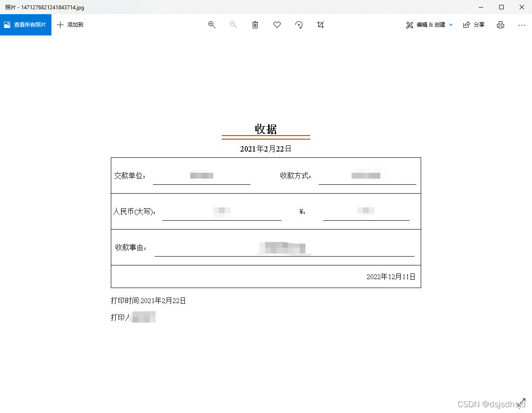This screenshot has width=532, height=413.
Task: Click the zoom in control to adjust magnification
Action: [x=211, y=25]
